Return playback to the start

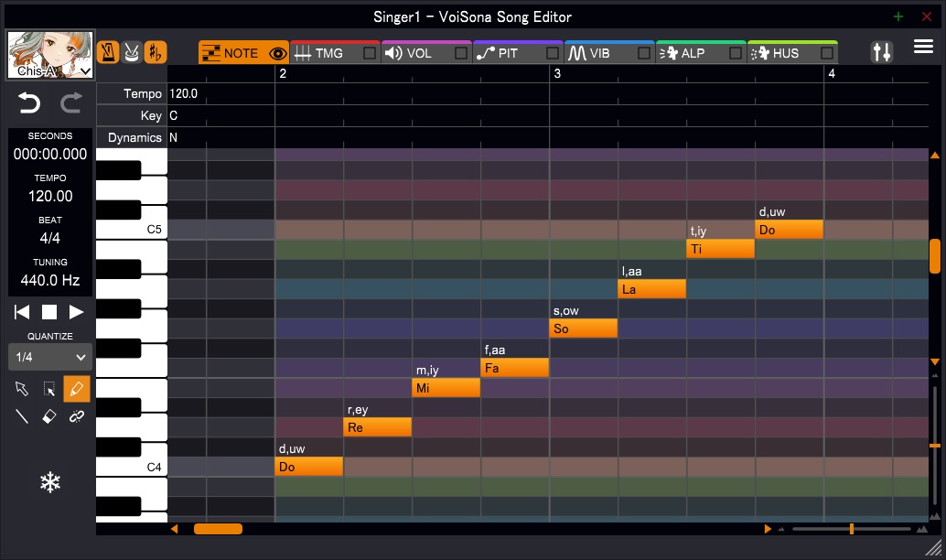click(22, 312)
